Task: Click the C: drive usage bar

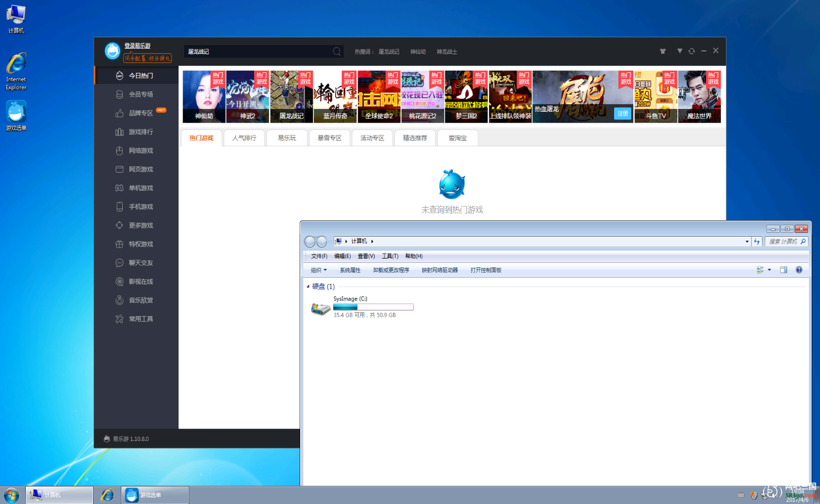Action: (374, 307)
